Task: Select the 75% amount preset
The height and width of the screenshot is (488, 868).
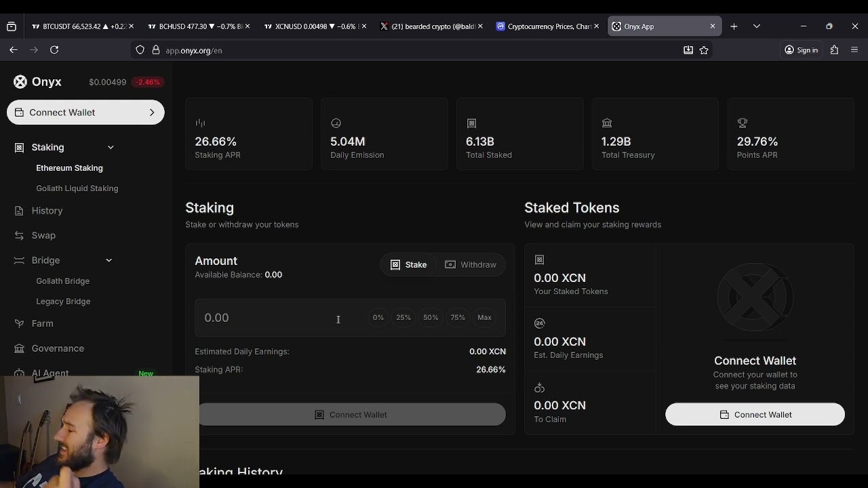Action: (x=458, y=317)
